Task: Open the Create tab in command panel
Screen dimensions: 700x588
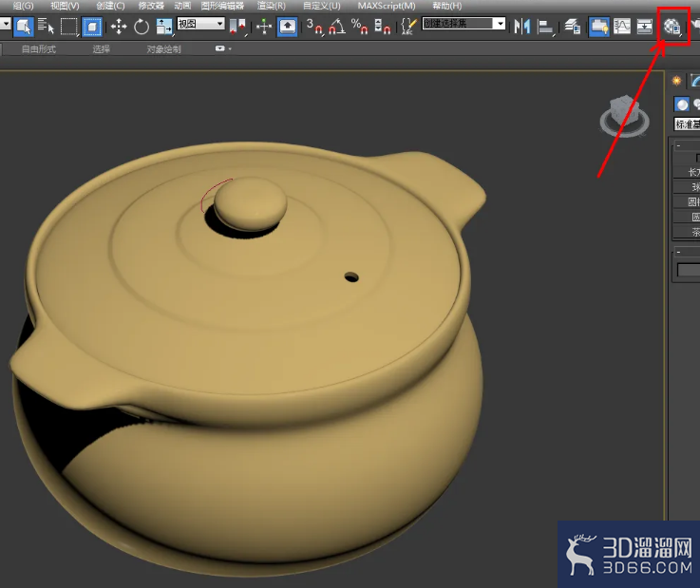Action: point(677,81)
